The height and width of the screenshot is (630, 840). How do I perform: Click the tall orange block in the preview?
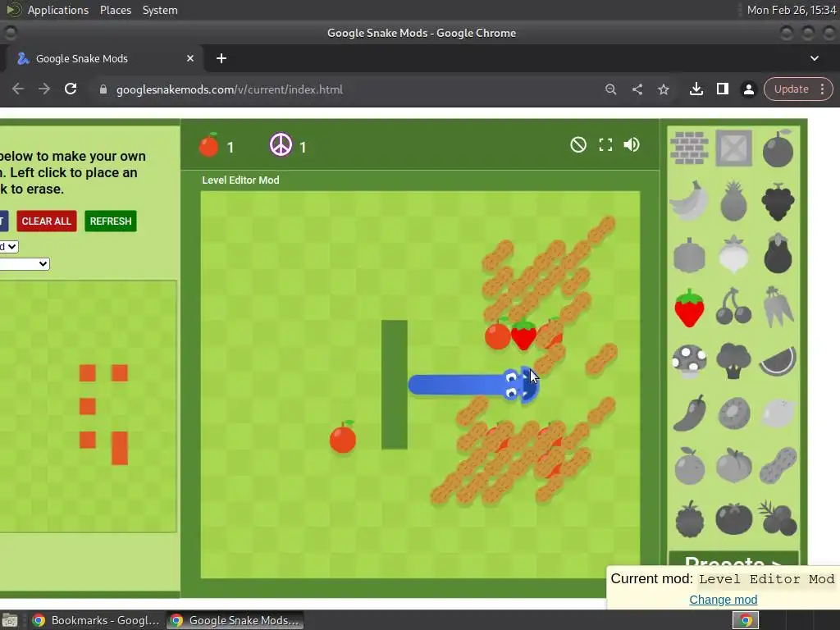pos(120,448)
